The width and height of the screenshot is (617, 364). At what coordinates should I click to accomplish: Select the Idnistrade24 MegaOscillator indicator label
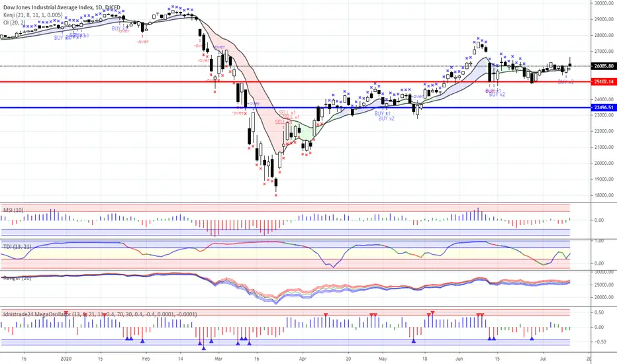(100, 314)
